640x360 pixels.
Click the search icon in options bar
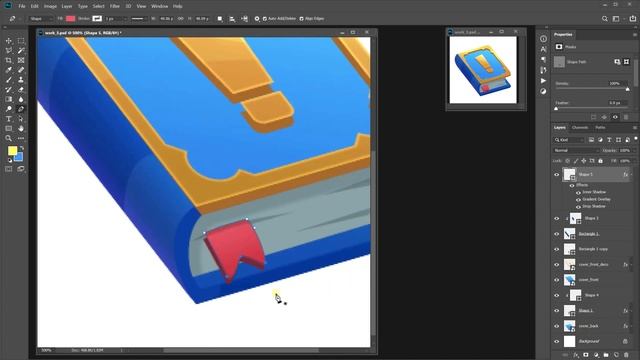(604, 19)
